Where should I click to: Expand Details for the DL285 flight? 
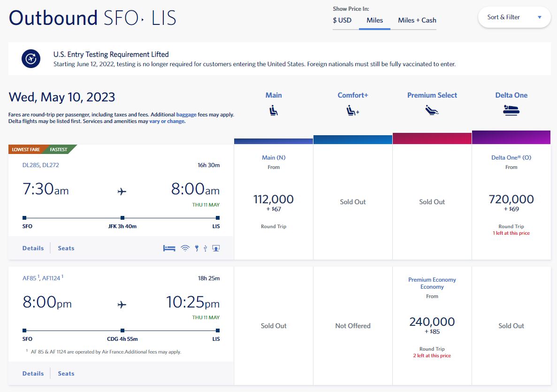click(33, 248)
